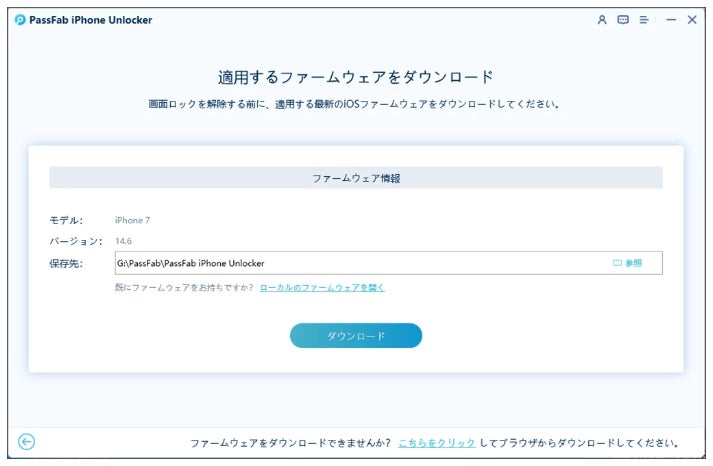
Task: Click the PassFab iPhone Unlocker title text
Action: (x=90, y=20)
